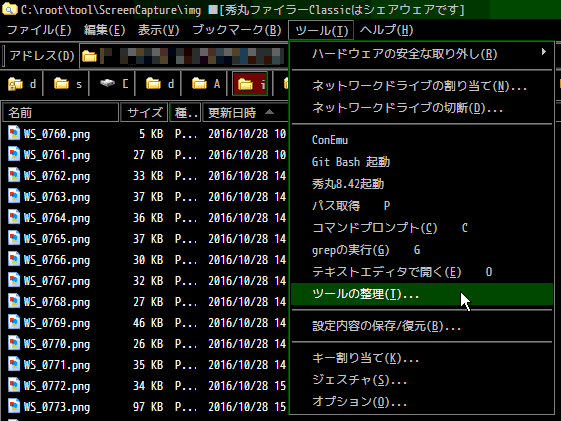
Task: Open the ファイル(F) menu
Action: 39,30
